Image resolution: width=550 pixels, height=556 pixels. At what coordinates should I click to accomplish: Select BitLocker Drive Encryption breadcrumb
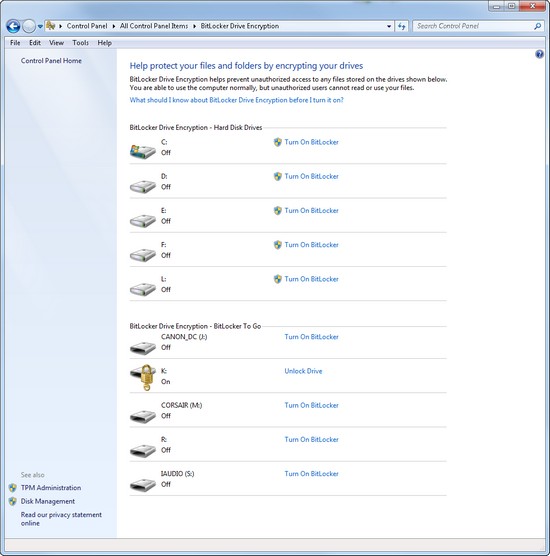coord(240,26)
